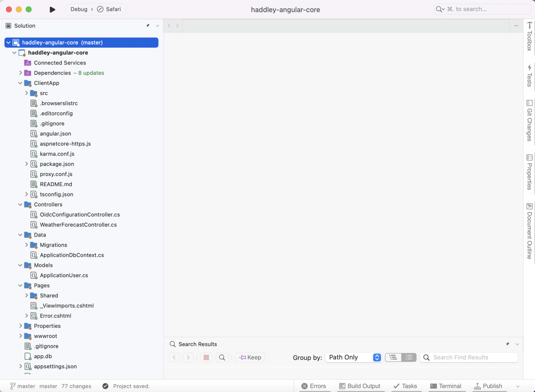The image size is (535, 392).
Task: Pin the Search Results panel
Action: pyautogui.click(x=508, y=344)
